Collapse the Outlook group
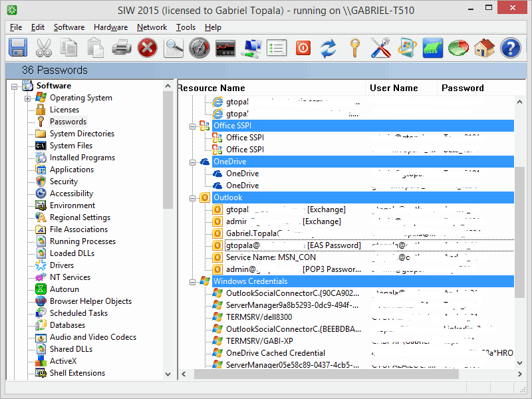Viewport: 532px width, 399px height. tap(192, 198)
